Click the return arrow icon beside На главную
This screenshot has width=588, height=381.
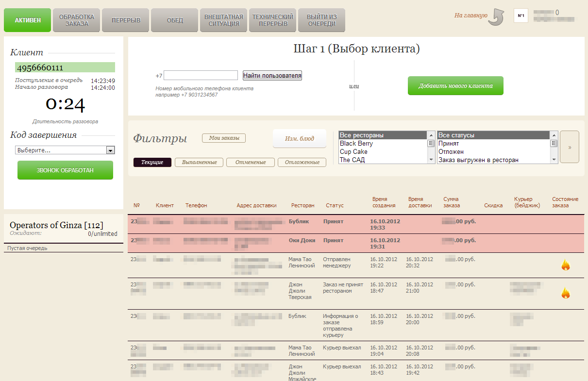click(x=496, y=17)
